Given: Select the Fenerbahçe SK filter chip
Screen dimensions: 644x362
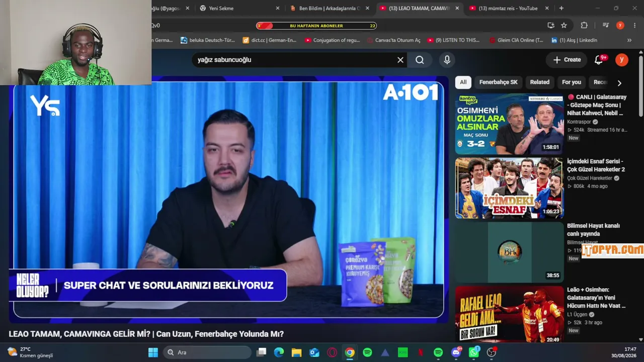Looking at the screenshot, I should point(498,82).
